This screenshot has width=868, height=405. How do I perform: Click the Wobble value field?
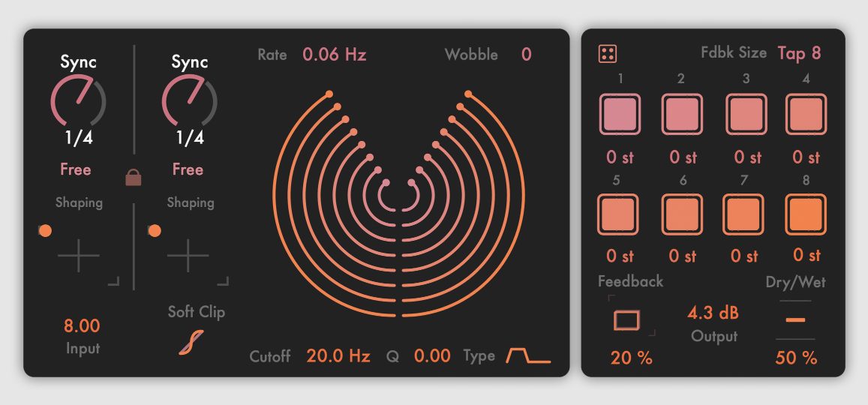point(526,54)
